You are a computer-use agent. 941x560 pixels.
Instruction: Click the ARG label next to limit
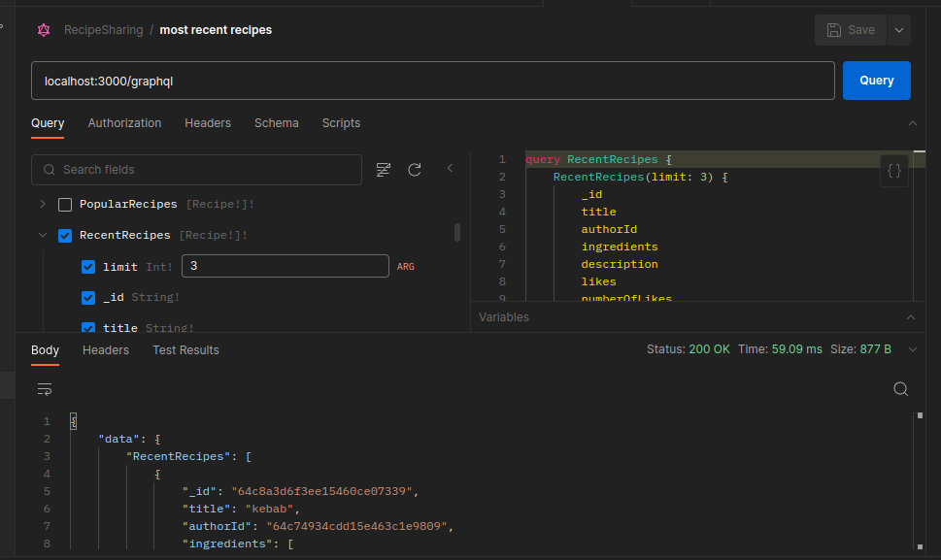406,267
